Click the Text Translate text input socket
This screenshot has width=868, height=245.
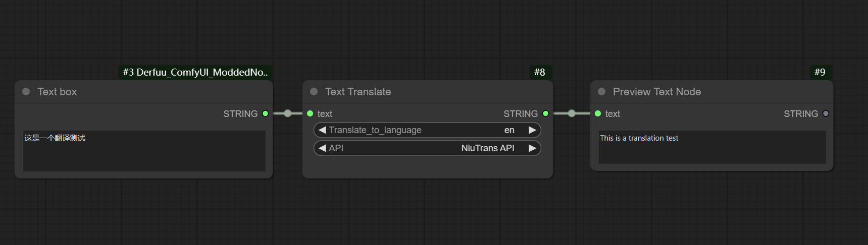pos(310,113)
